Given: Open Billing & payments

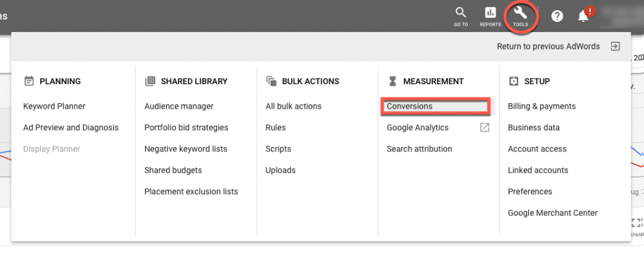Looking at the screenshot, I should [541, 106].
